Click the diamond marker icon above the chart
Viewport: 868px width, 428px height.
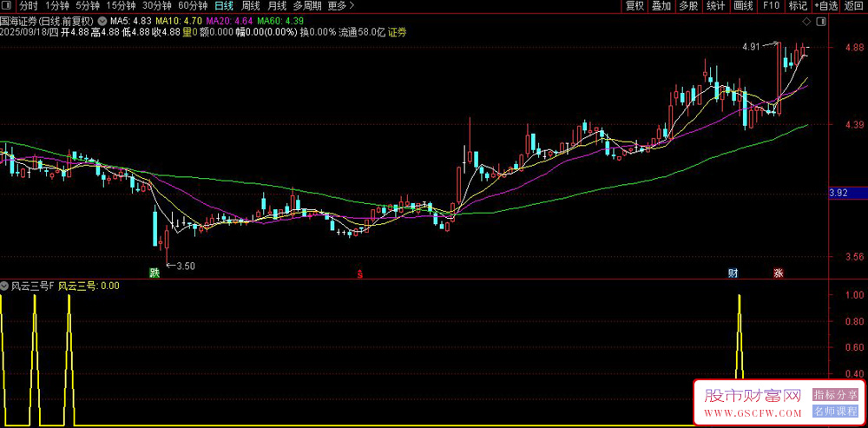(x=806, y=22)
